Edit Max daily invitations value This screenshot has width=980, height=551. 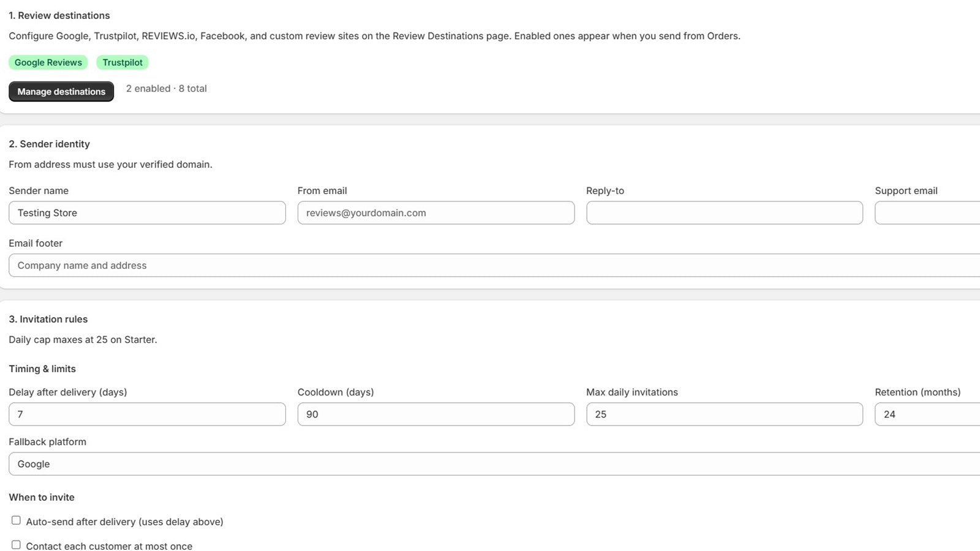point(725,414)
